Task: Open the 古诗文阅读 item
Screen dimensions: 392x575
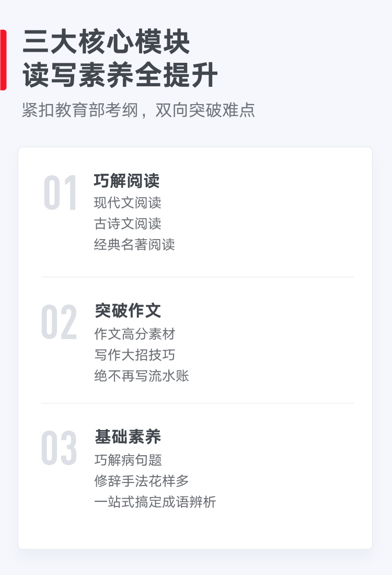Action: point(128,223)
